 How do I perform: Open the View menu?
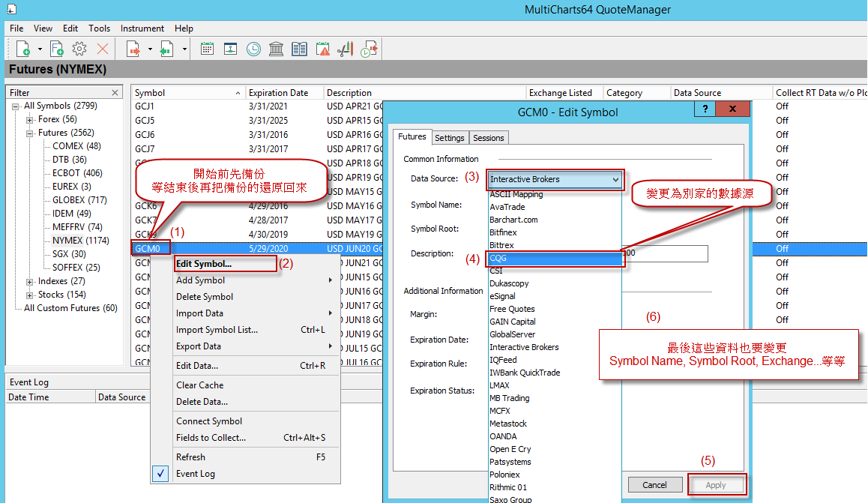click(x=43, y=28)
